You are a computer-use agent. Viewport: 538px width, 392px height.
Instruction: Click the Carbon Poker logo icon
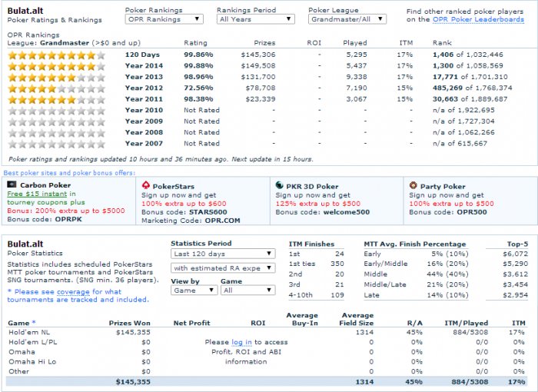pyautogui.click(x=12, y=184)
